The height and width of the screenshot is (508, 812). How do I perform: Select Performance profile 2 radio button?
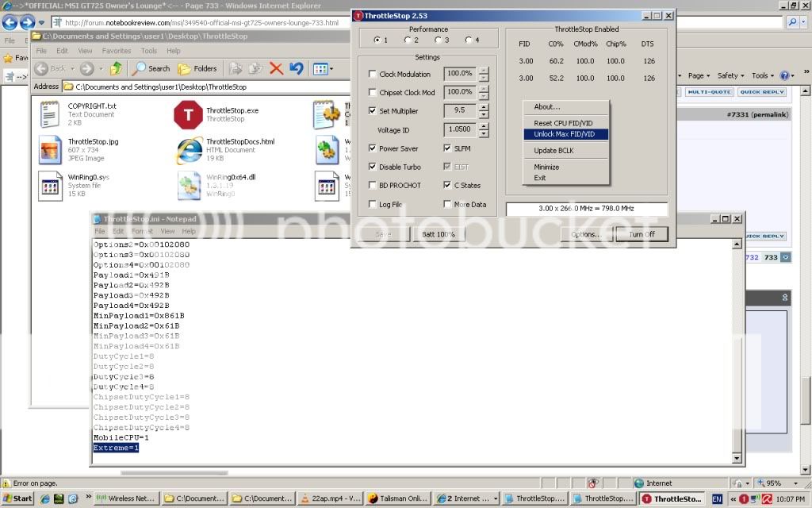point(407,40)
